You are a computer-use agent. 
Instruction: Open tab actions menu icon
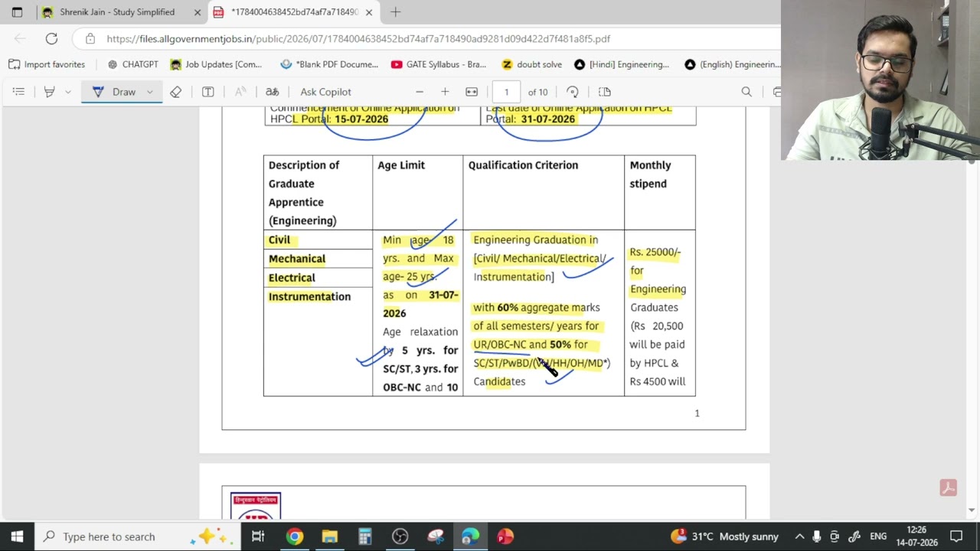coord(17,12)
